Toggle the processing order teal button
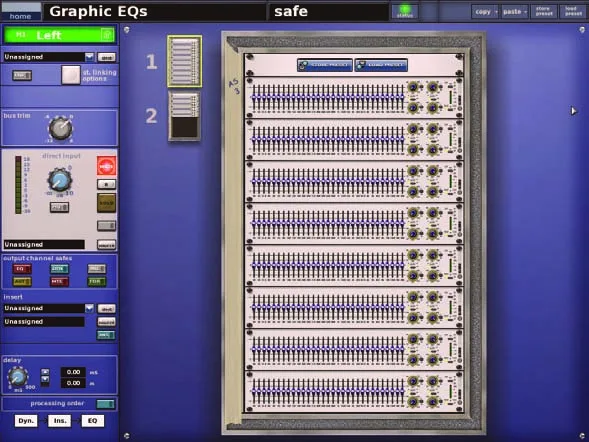The width and height of the screenshot is (589, 442). 106,404
